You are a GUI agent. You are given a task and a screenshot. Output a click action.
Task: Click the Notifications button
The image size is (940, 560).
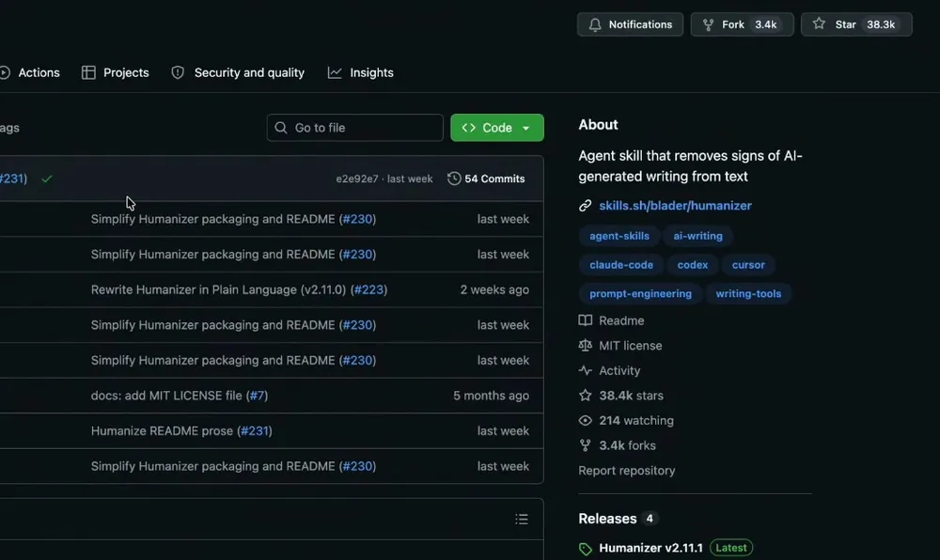[x=630, y=24]
